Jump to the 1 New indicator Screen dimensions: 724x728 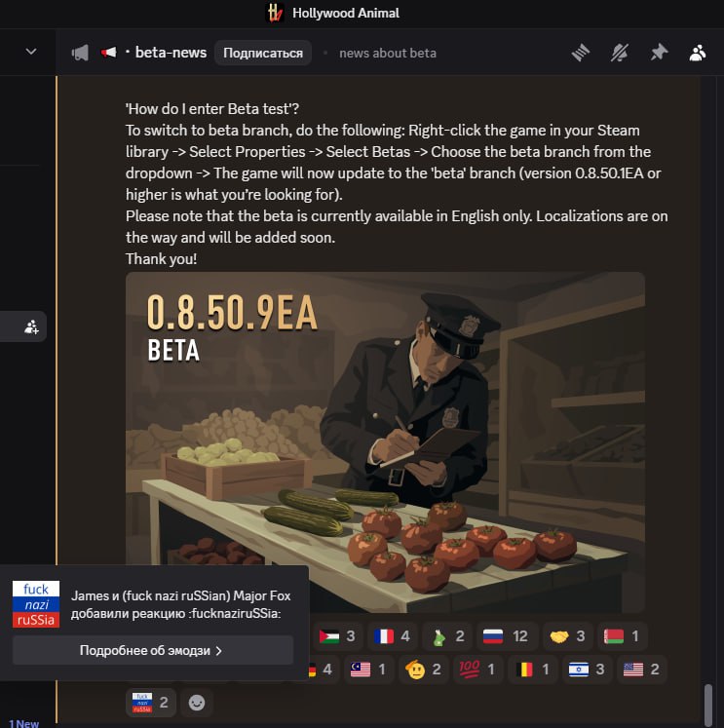coord(24,723)
